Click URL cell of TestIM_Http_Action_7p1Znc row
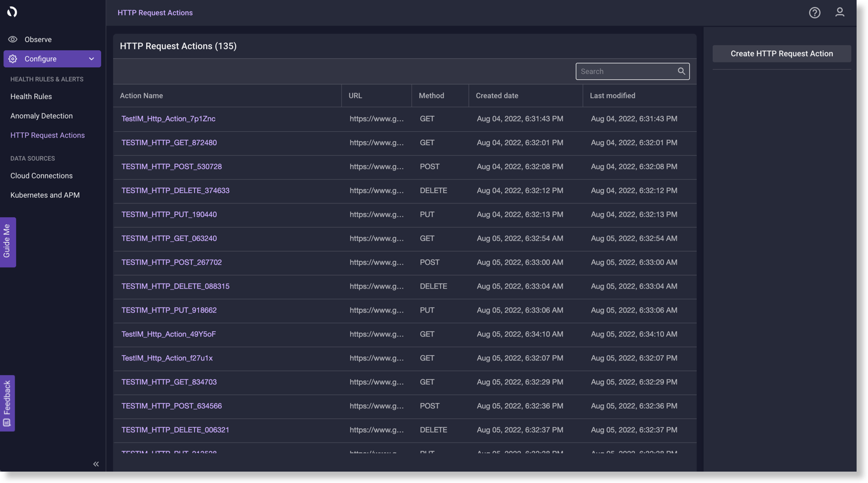 point(377,119)
